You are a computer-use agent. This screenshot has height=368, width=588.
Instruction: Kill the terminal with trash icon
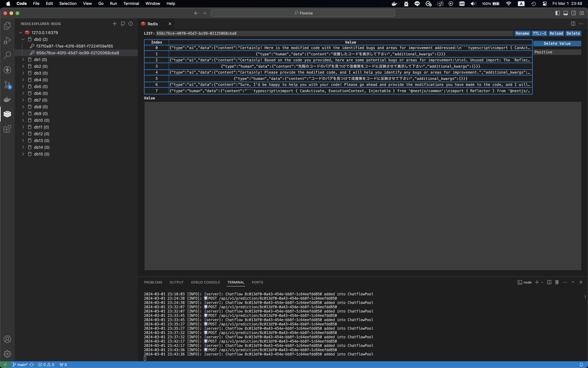tap(557, 282)
